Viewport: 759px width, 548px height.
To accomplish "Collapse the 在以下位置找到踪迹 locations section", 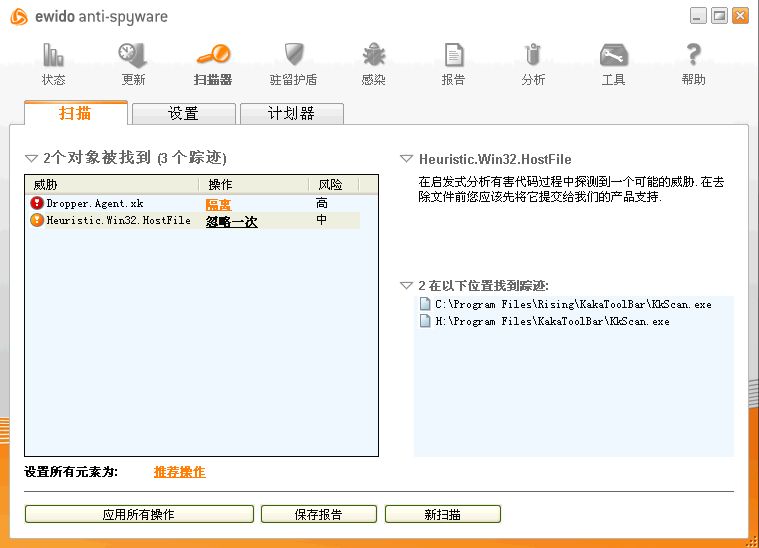I will (x=407, y=286).
